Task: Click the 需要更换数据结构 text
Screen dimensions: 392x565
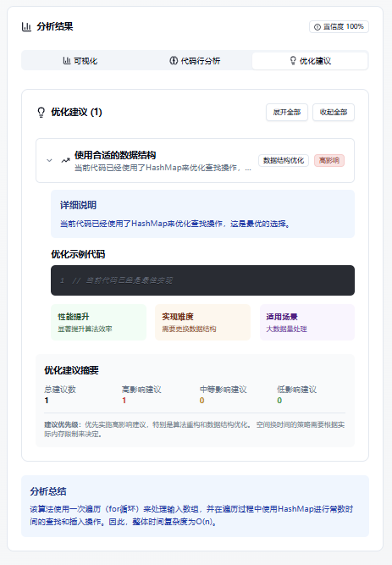Action: [x=189, y=329]
